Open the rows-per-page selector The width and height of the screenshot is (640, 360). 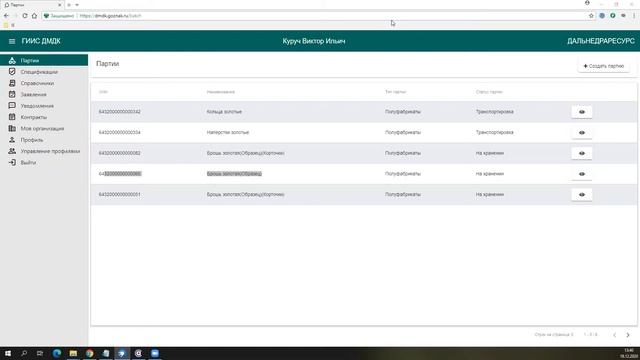pos(554,335)
